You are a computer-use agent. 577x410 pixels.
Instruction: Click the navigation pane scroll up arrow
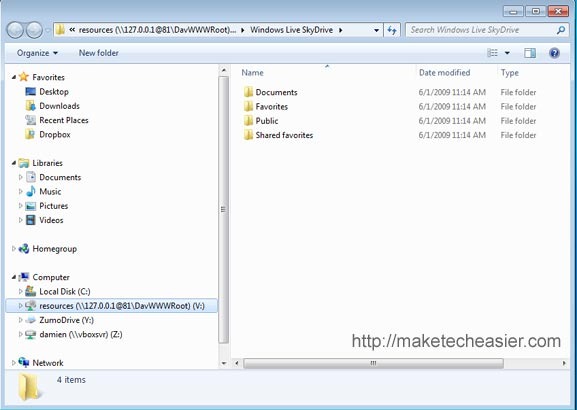click(x=224, y=70)
